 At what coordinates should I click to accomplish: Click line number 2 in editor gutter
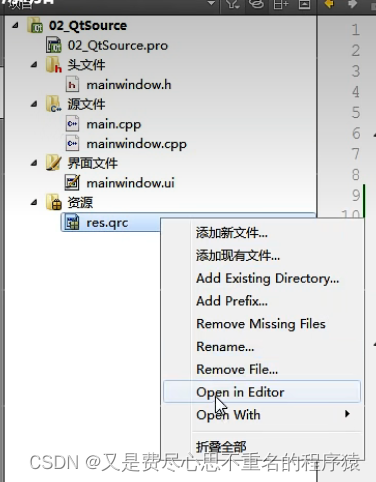[x=356, y=51]
